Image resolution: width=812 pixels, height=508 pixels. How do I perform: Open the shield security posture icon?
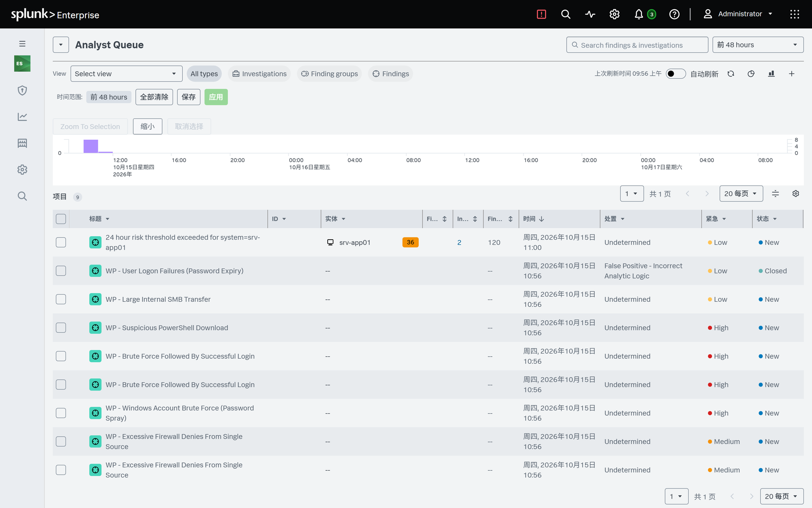[22, 90]
